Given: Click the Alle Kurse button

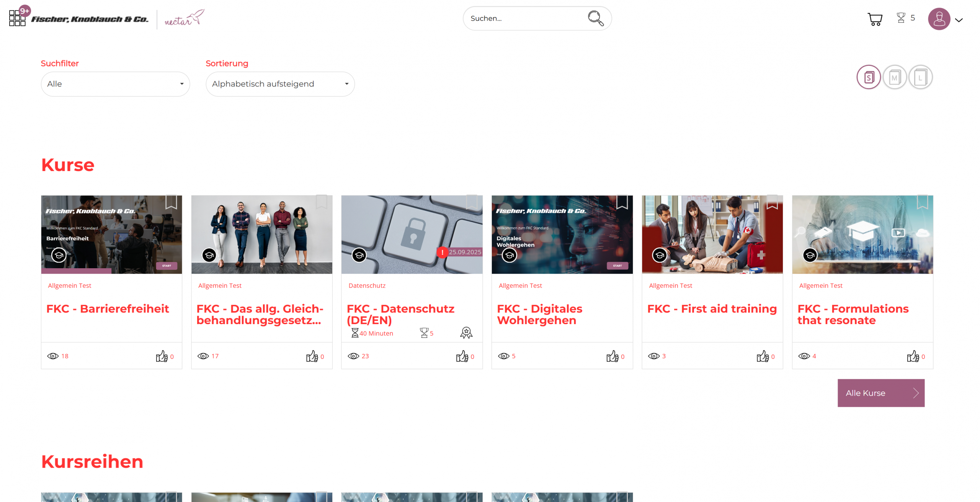Looking at the screenshot, I should 880,393.
